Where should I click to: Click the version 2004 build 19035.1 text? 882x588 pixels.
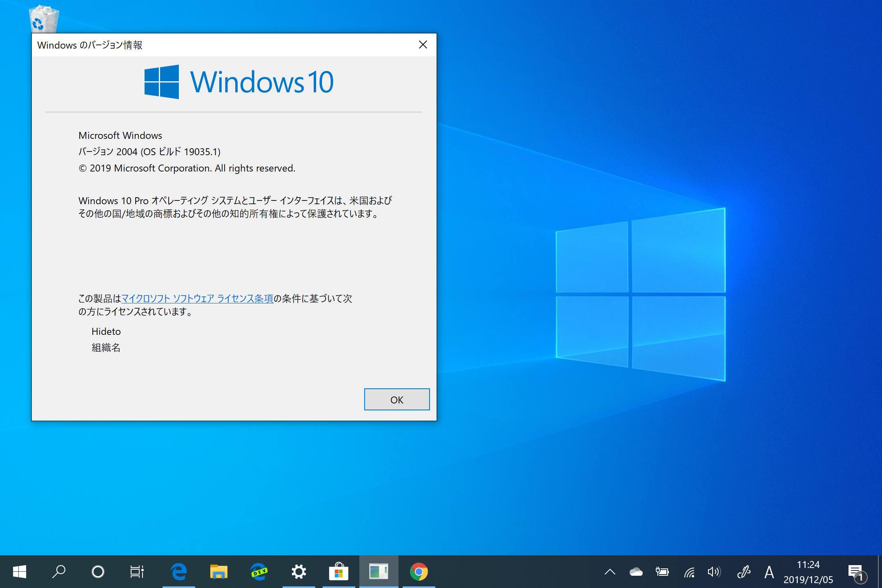coord(149,151)
